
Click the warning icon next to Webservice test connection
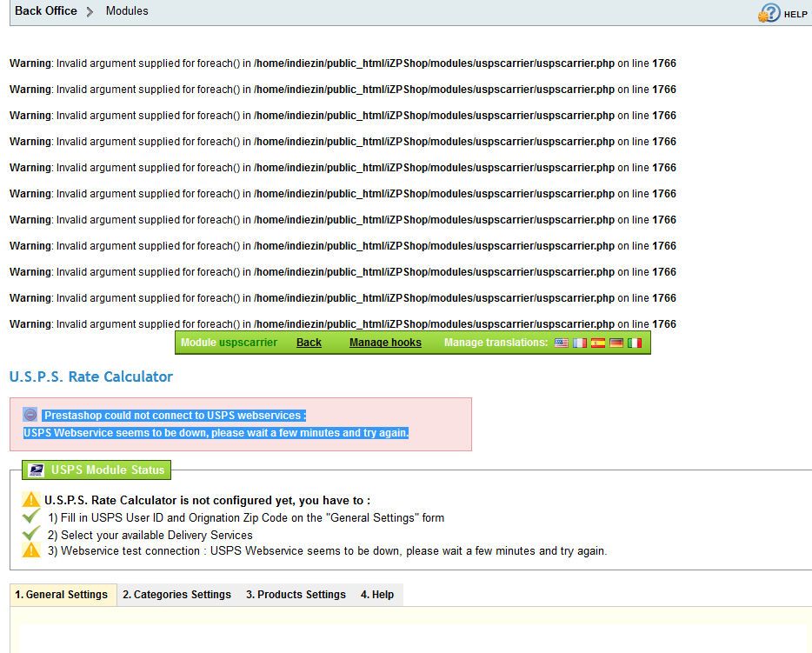(31, 550)
